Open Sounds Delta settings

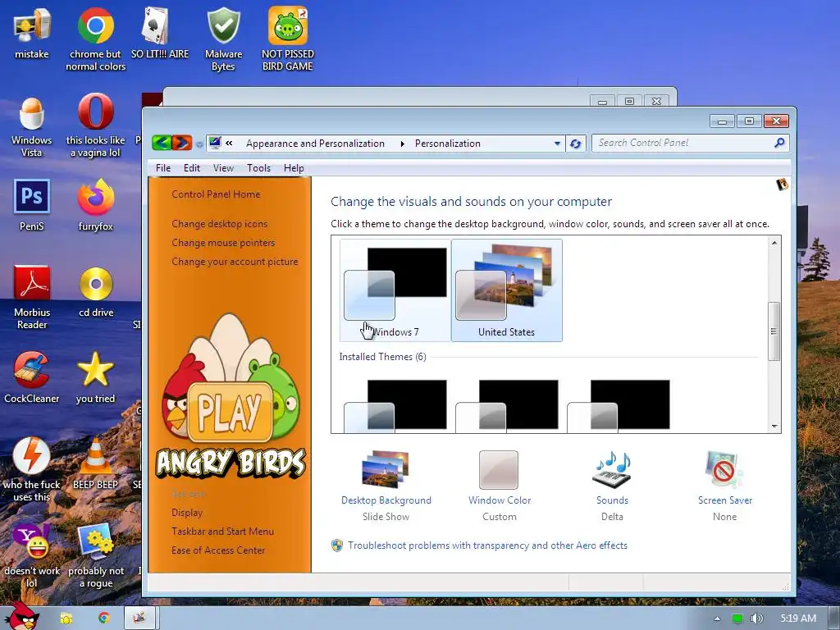point(612,486)
